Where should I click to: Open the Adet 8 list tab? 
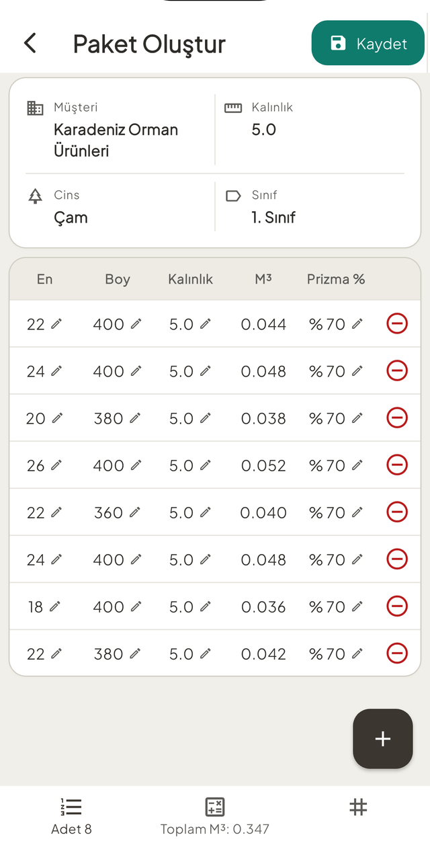(71, 816)
